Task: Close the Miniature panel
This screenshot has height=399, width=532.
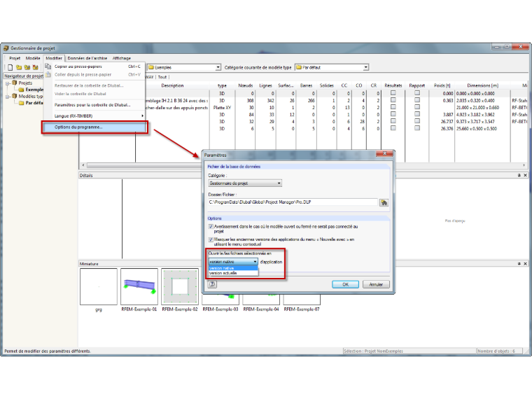Action: coord(525,264)
